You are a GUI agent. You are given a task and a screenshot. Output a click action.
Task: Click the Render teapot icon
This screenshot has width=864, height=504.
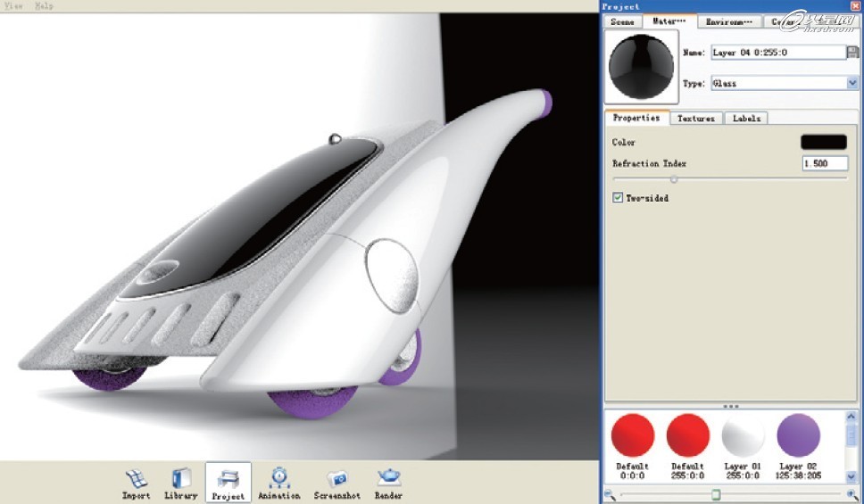click(388, 482)
